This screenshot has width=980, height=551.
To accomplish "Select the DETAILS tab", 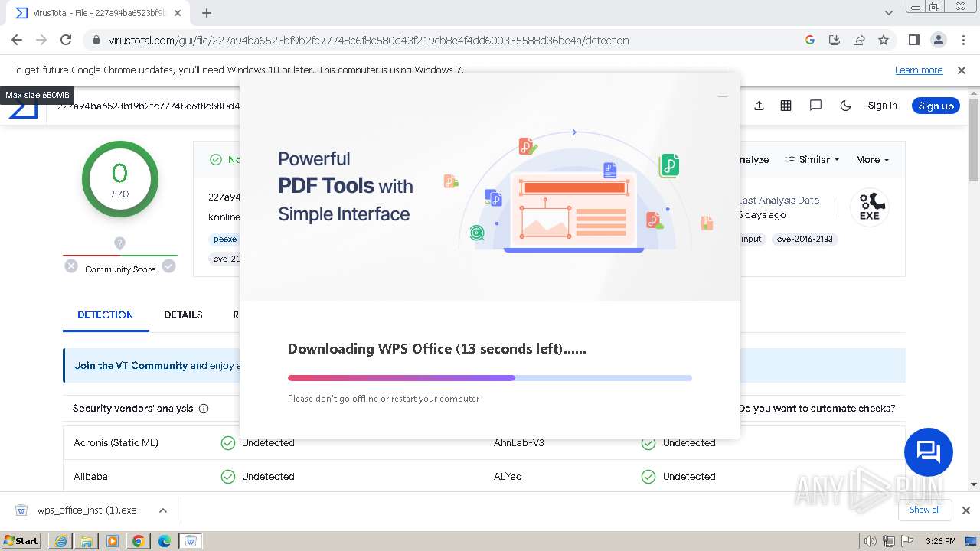I will click(x=183, y=315).
